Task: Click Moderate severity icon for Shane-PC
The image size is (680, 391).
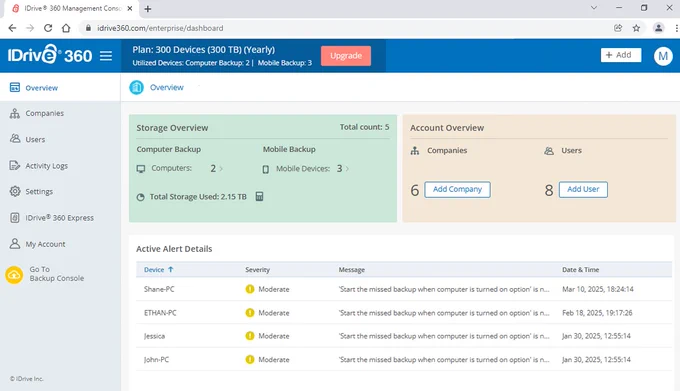Action: pyautogui.click(x=250, y=289)
